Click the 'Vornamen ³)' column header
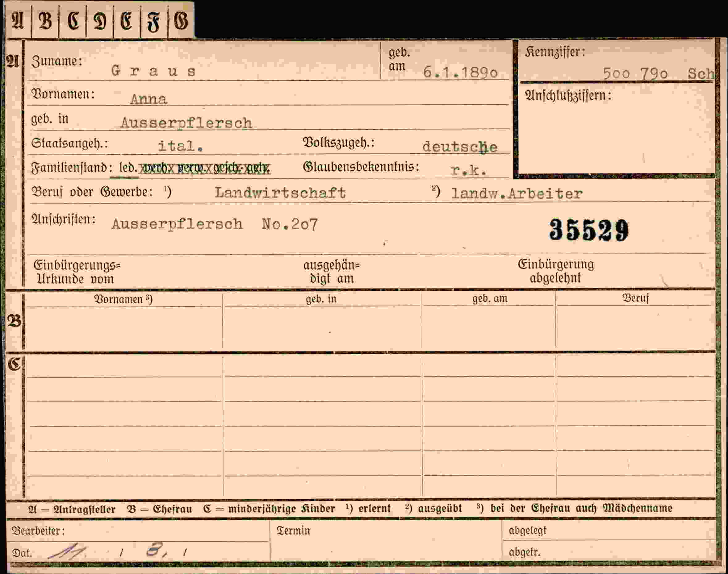 click(x=123, y=299)
